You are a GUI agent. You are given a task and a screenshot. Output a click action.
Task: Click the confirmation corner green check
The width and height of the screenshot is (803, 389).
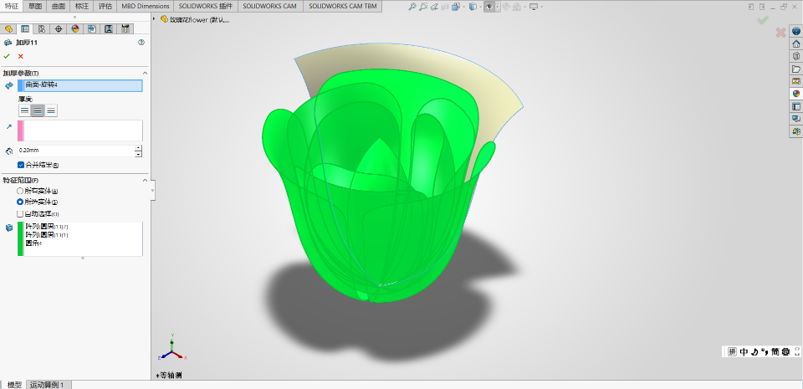click(763, 20)
